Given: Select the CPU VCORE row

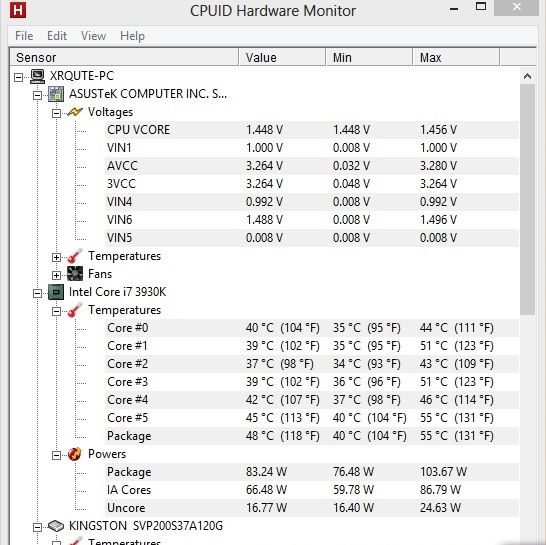Looking at the screenshot, I should (x=312, y=130).
